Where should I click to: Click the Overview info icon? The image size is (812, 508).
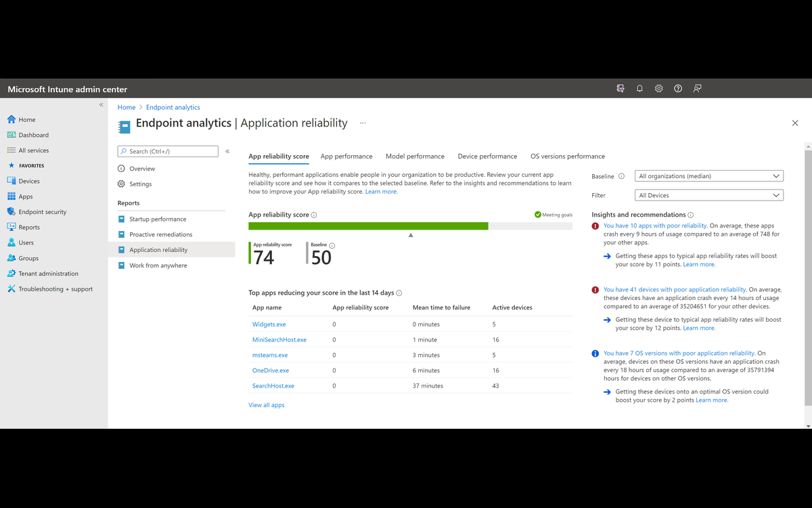[121, 169]
